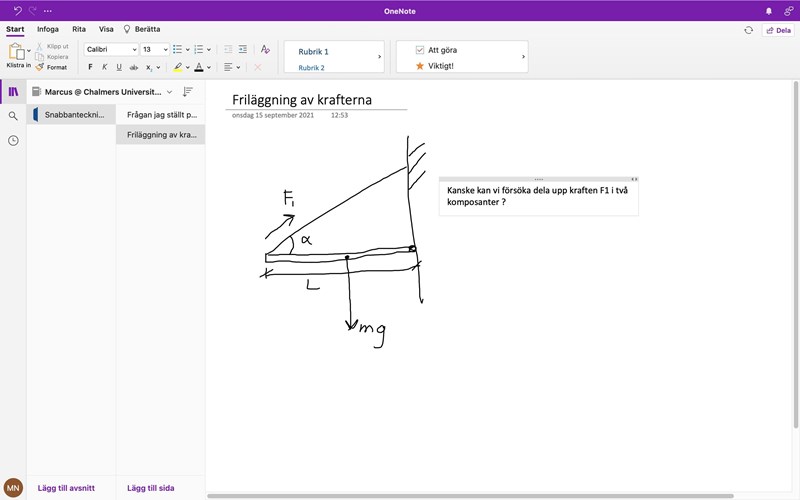The height and width of the screenshot is (500, 800).
Task: Click the sync status icon
Action: point(748,30)
